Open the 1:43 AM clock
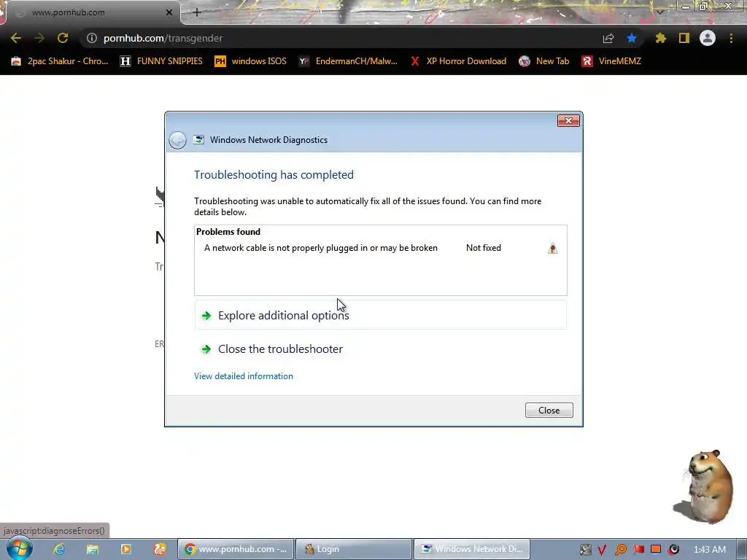This screenshot has width=747, height=560. (x=709, y=550)
